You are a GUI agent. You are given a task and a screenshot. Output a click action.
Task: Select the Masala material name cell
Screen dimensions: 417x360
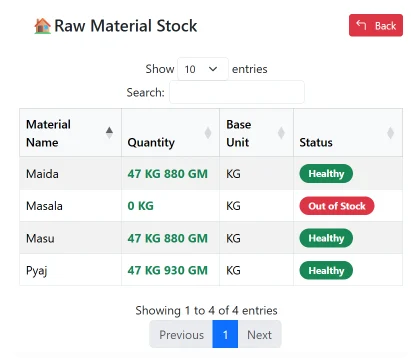pos(70,206)
